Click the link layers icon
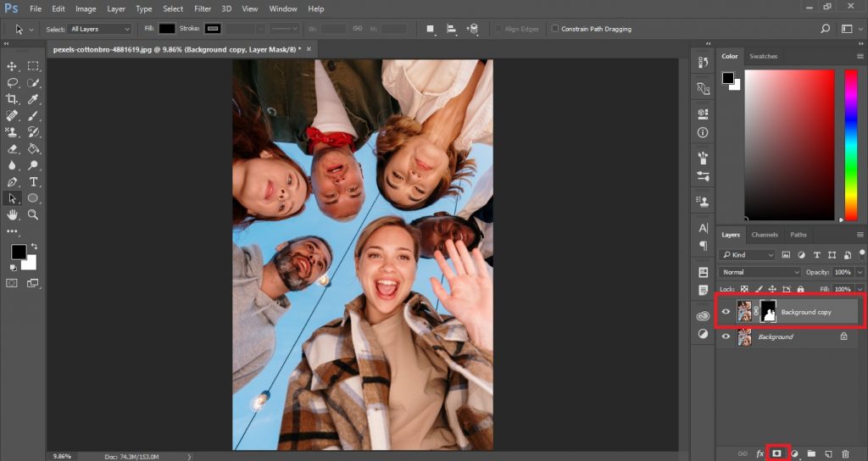The image size is (868, 461). point(743,453)
